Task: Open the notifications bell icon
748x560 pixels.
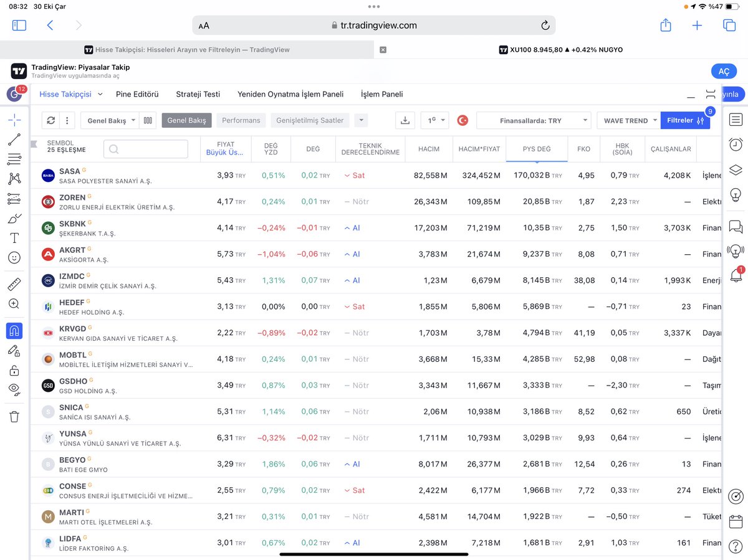Action: [x=736, y=276]
